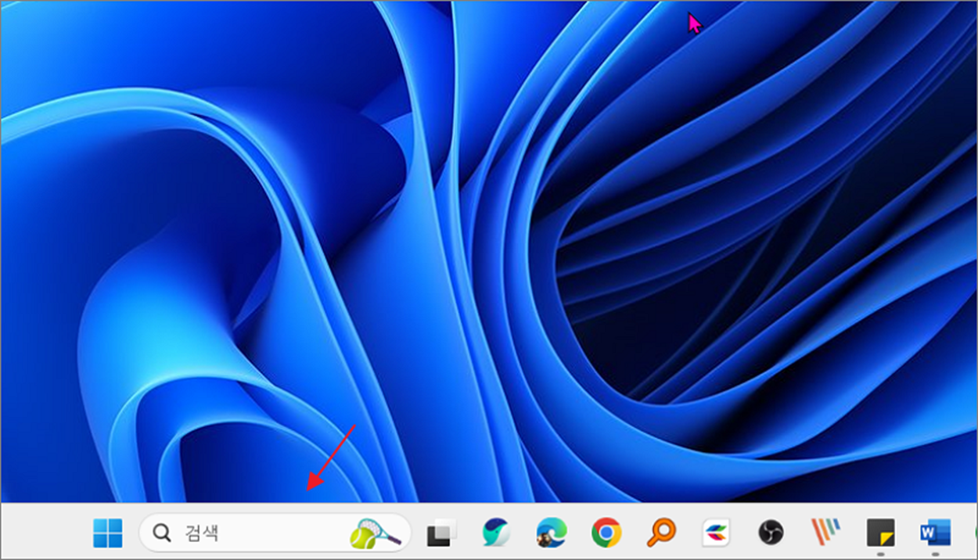Open Sticky Notes from the taskbar
Screen dimensions: 978x560
click(x=881, y=533)
